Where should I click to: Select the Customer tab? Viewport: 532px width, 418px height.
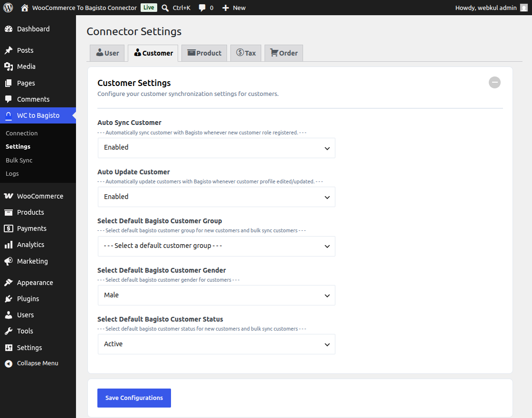[x=153, y=53]
